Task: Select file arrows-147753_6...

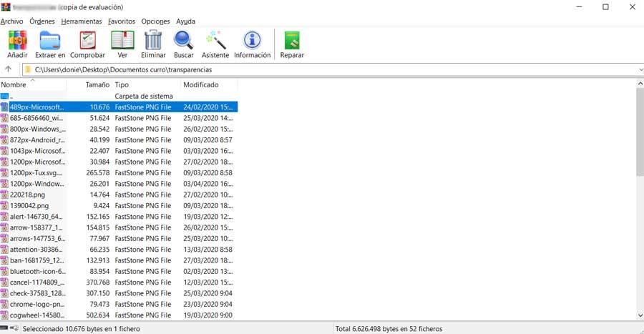Action: 37,238
